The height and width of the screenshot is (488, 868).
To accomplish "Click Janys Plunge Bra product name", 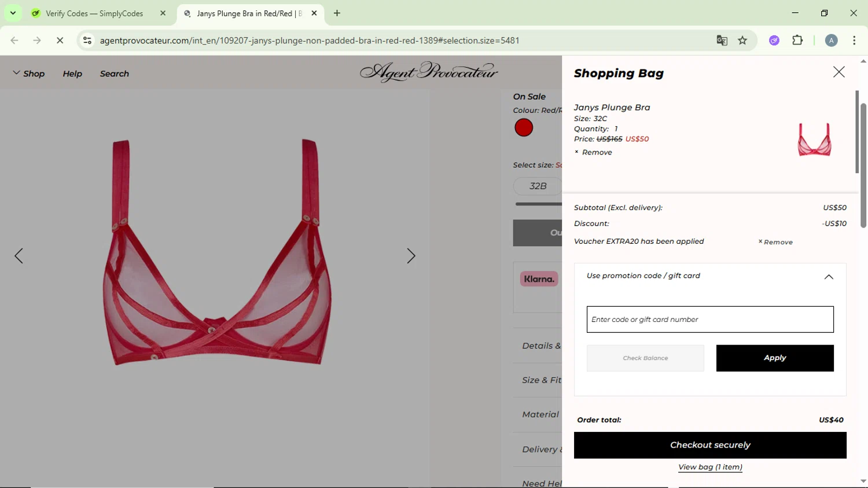I will (x=612, y=107).
